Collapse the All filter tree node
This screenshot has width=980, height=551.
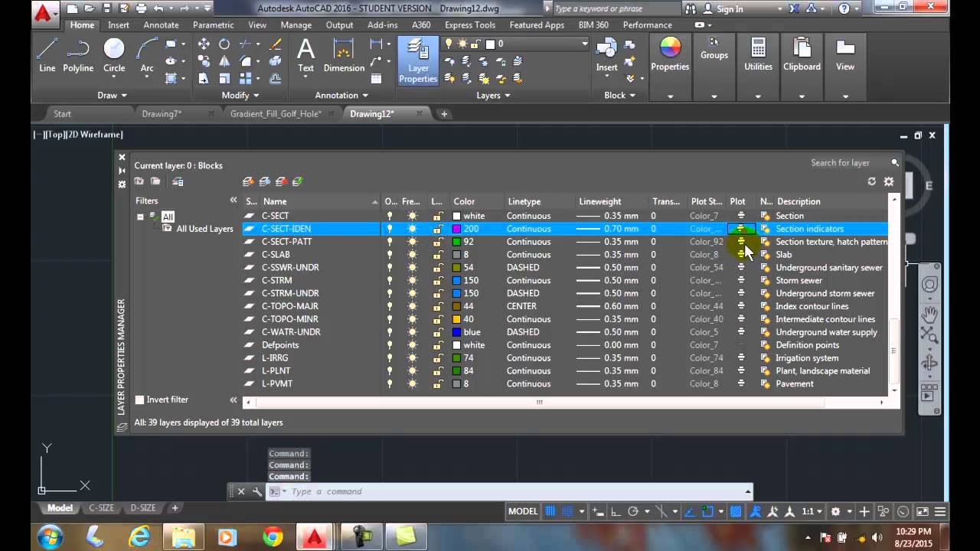[140, 217]
